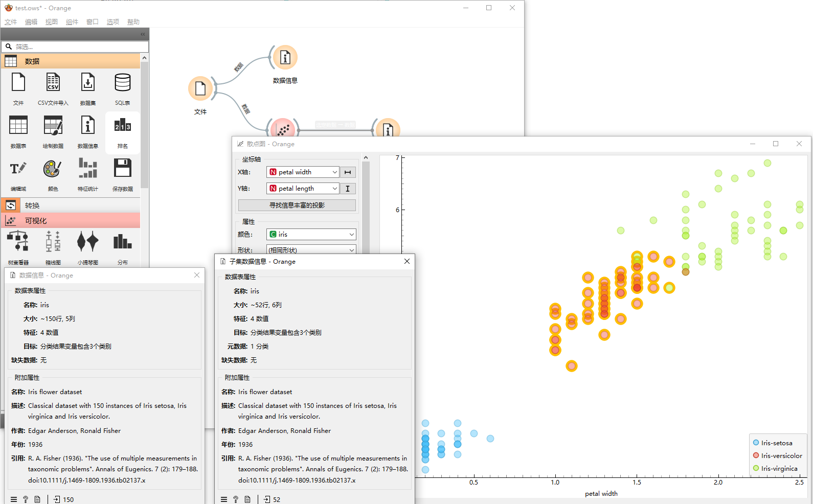Viewport: 813px width, 504px height.
Task: Open menu icon in 子集数据信息 status bar
Action: (224, 499)
